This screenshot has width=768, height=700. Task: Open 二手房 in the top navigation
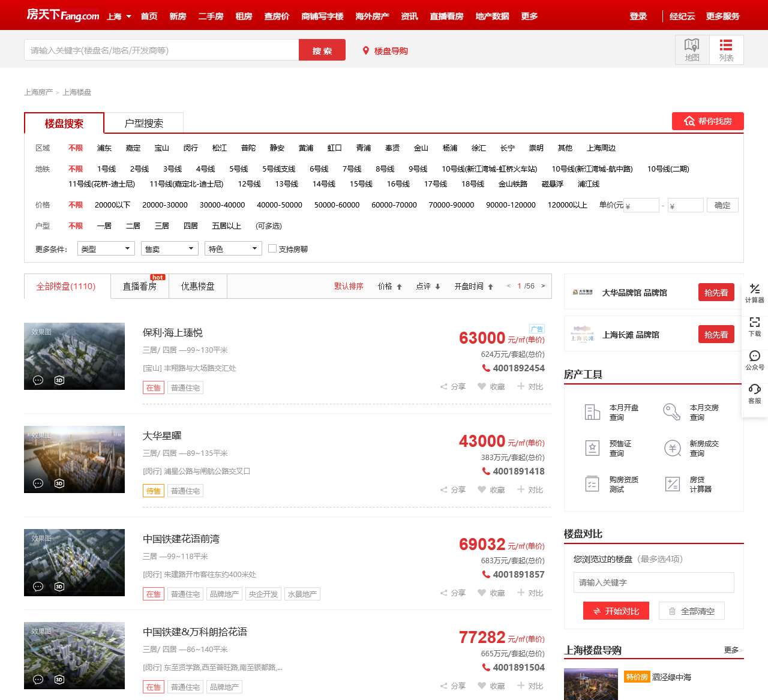pyautogui.click(x=211, y=16)
